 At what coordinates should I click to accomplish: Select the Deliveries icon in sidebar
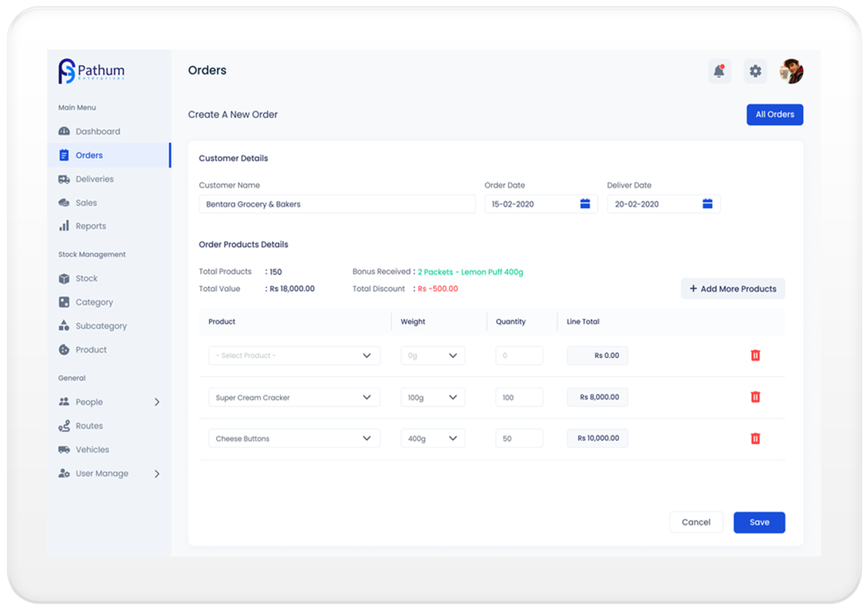65,179
